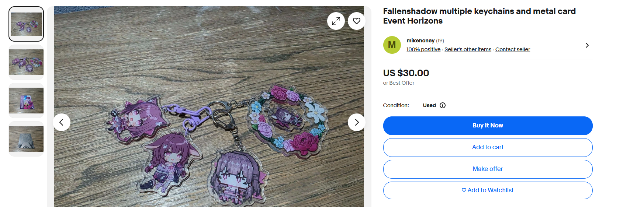The width and height of the screenshot is (644, 207).
Task: Click the Buy It Now button
Action: [x=488, y=126]
